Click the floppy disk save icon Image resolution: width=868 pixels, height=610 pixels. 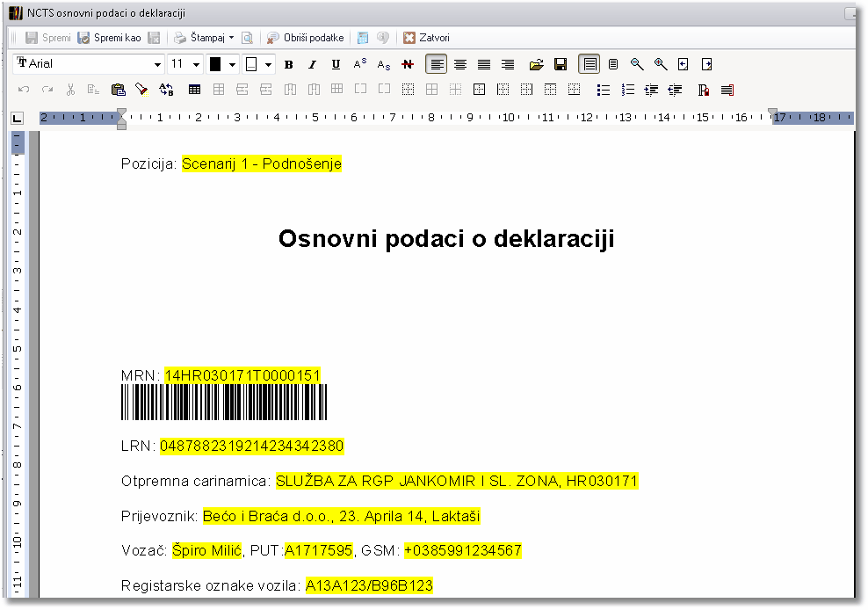pos(561,64)
